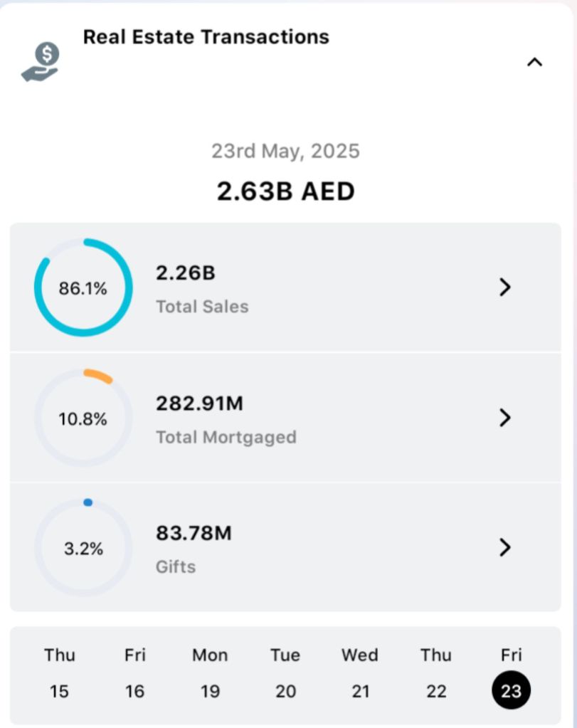577x728 pixels.
Task: Open the 2.26B Total Sales row
Action: tap(285, 287)
